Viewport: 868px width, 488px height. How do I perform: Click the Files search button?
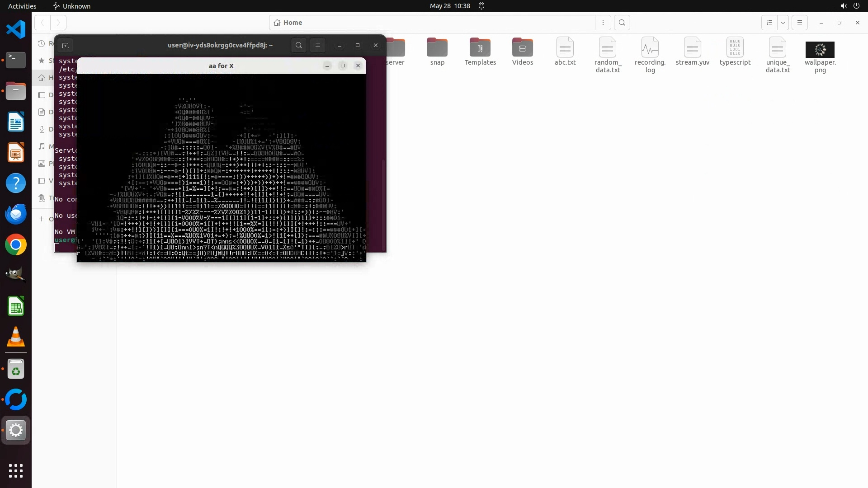tap(622, 23)
